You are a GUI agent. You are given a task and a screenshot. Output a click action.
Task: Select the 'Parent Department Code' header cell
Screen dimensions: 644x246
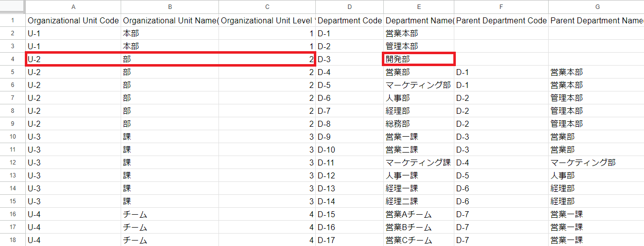(x=501, y=21)
